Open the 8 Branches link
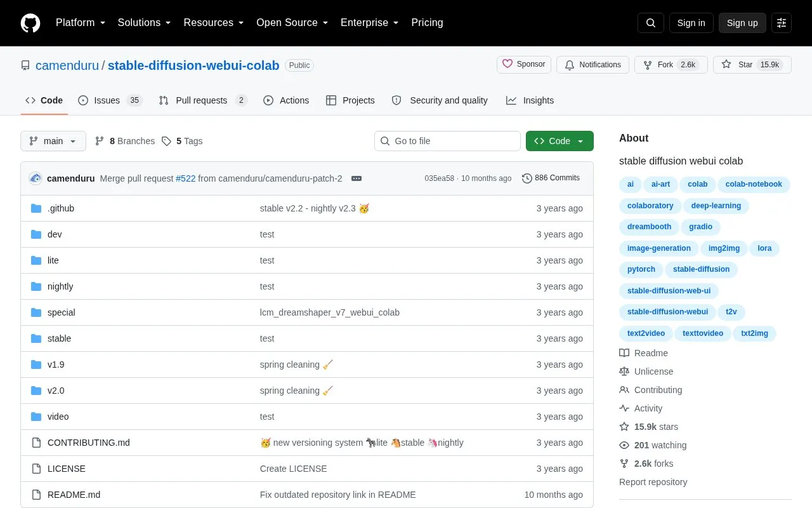Viewport: 812px width, 508px height. [124, 141]
